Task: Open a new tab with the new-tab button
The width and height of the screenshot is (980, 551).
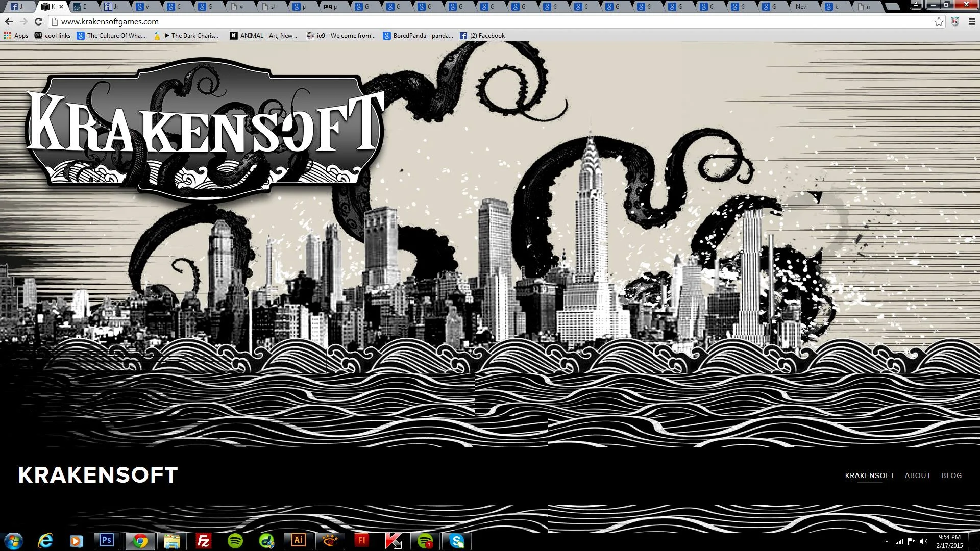Action: 892,7
